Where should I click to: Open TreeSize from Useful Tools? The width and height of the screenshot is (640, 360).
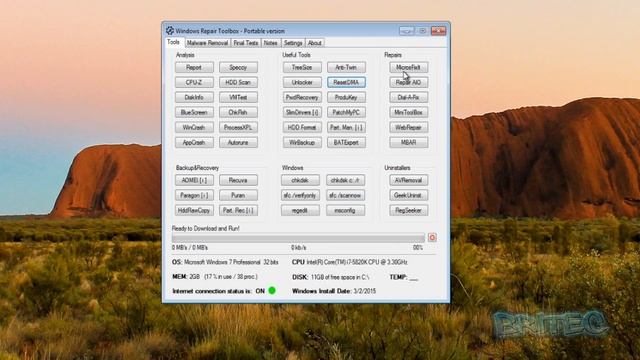pos(302,67)
